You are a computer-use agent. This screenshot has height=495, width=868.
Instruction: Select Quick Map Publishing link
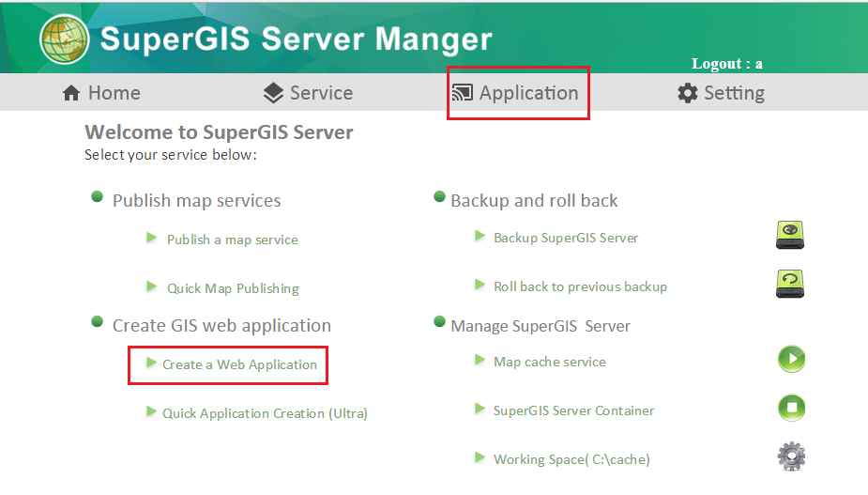click(x=233, y=288)
